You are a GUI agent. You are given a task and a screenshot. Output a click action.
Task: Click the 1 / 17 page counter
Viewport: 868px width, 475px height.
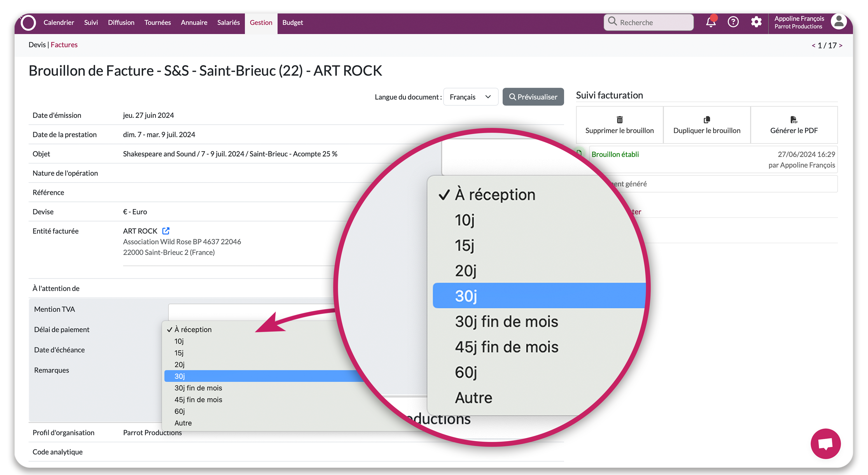[x=827, y=45]
